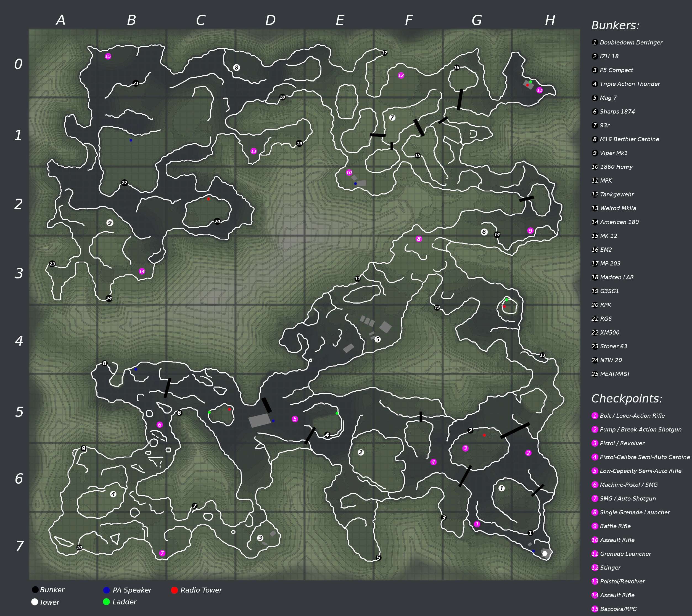
Task: Click the green Ladder legend dot
Action: (x=106, y=602)
